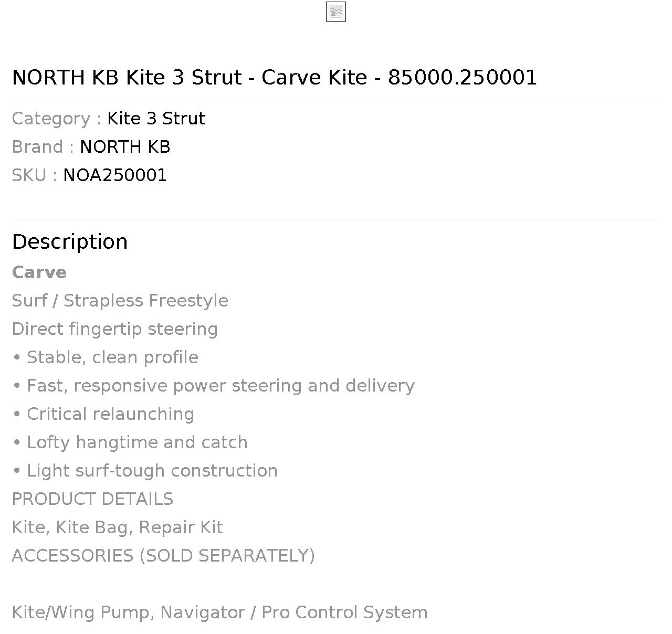Click the Stable, clean profile bullet
Screen dimensions: 672x634
coord(105,357)
